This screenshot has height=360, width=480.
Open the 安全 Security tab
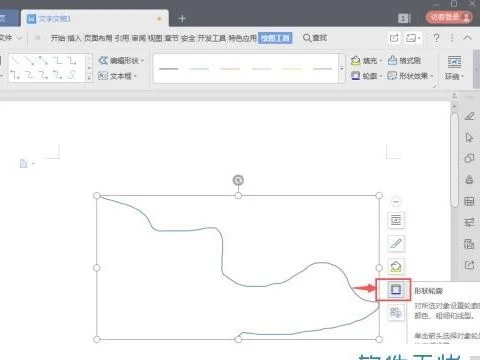[x=188, y=38]
